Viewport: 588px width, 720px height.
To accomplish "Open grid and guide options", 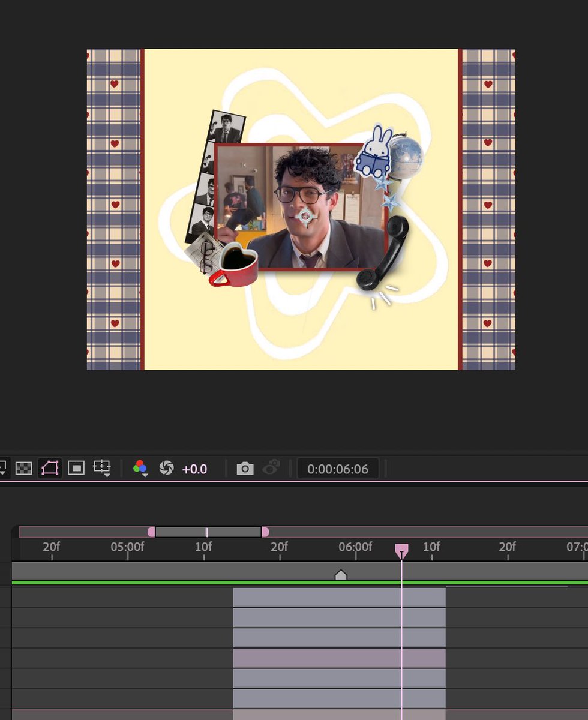I will pos(103,469).
